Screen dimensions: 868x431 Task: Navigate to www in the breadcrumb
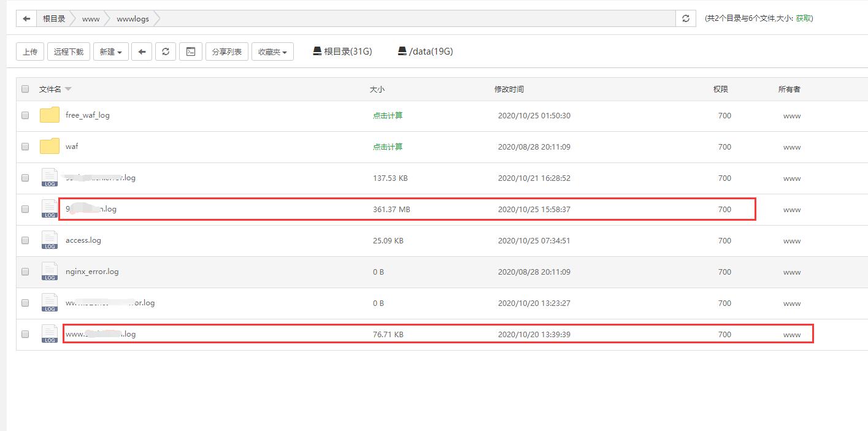[x=91, y=18]
